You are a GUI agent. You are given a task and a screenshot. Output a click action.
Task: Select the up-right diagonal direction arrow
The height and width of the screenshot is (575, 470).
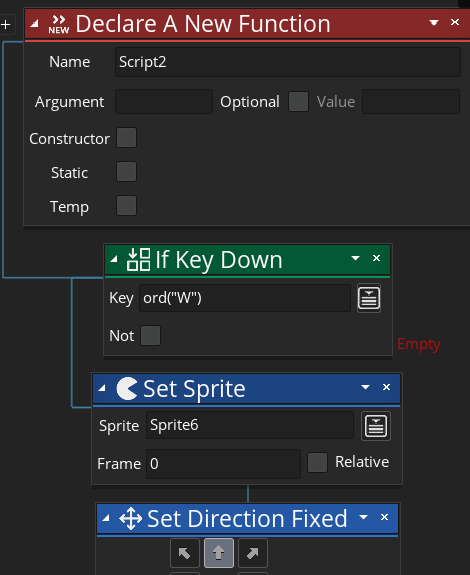[253, 553]
